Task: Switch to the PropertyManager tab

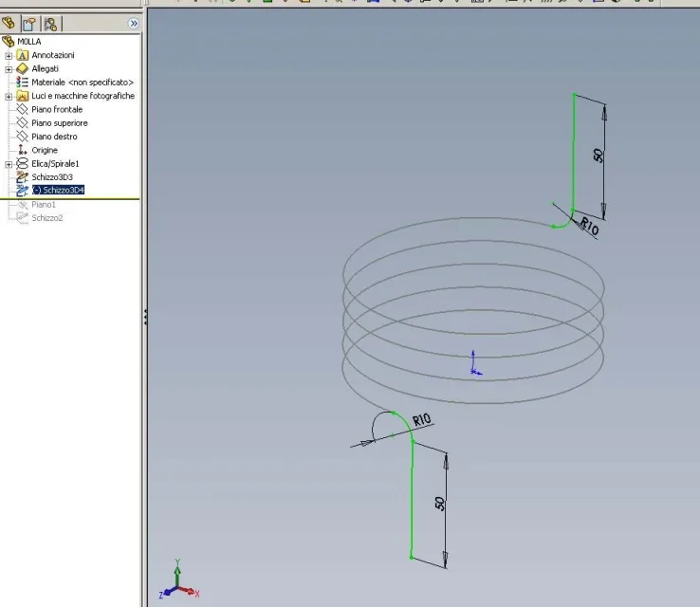Action: pos(29,23)
